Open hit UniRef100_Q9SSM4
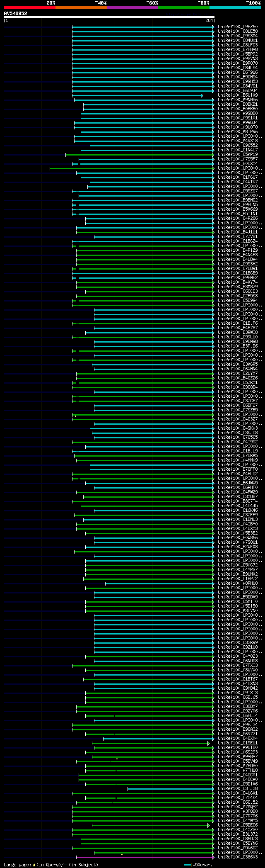The height and width of the screenshot is (868, 265). click(x=238, y=36)
